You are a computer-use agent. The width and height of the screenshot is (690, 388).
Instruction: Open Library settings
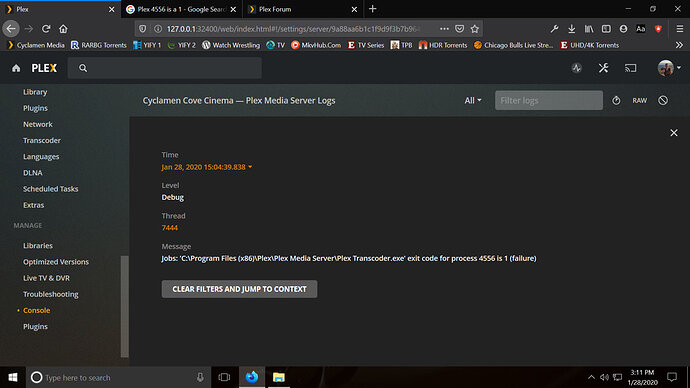point(35,92)
